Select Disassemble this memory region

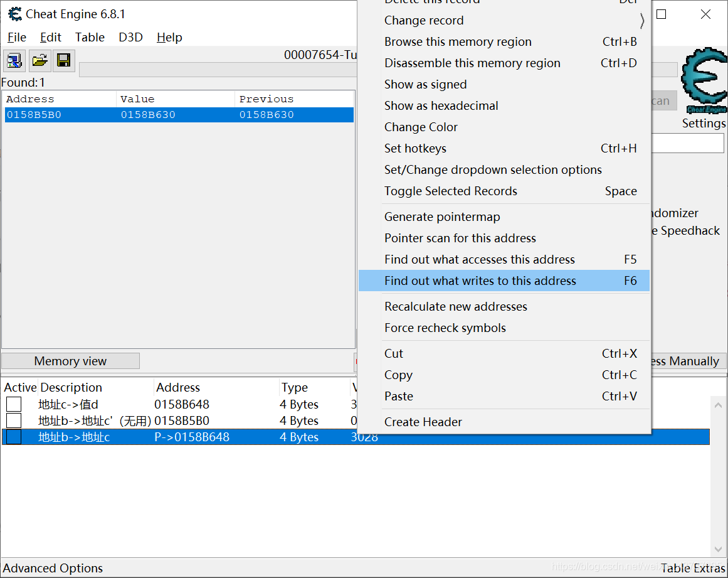[x=504, y=63]
